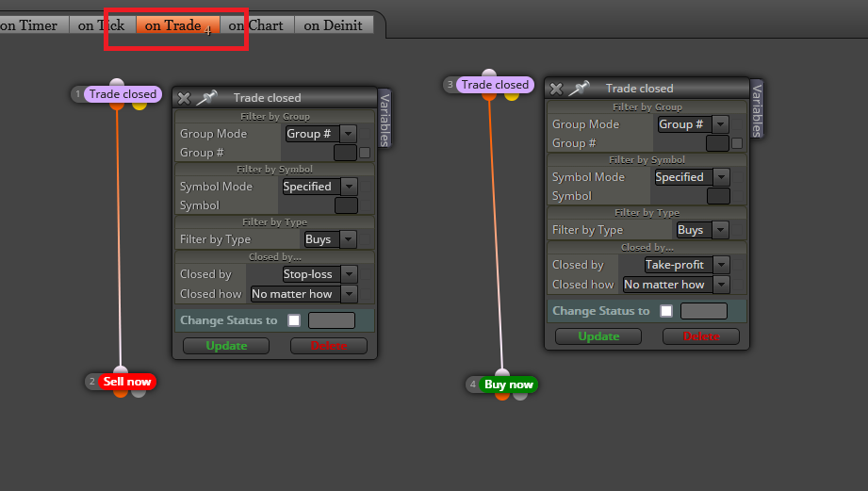868x491 pixels.
Task: Open the on Deinit tab
Action: pos(334,25)
